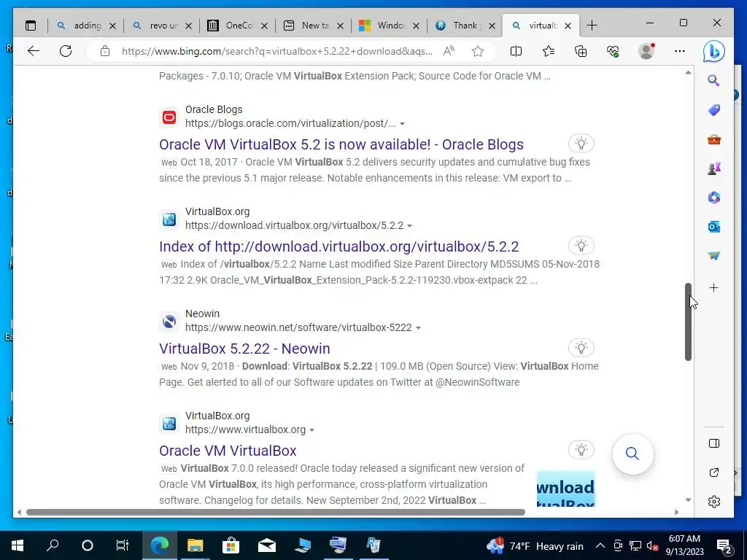Click the address bar URL field
Viewport: 747px width, 560px height.
tap(276, 51)
